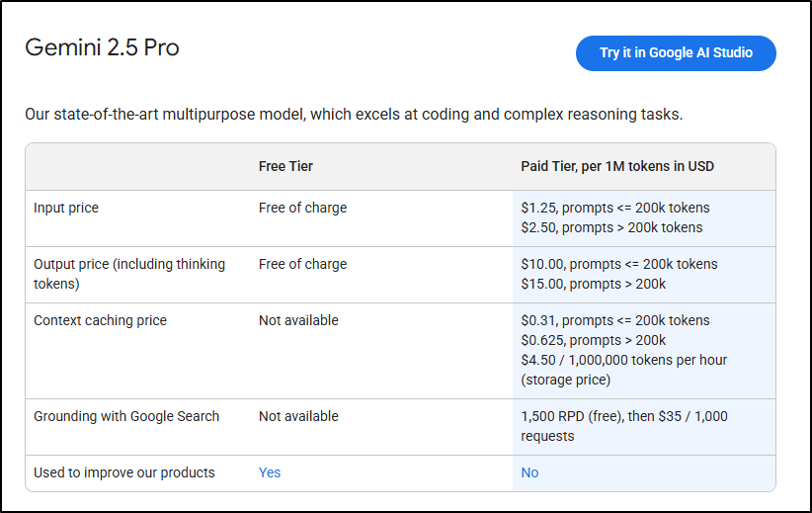Viewport: 812px width, 513px height.
Task: Click the $15.00, prompts > 200k value
Action: click(x=594, y=284)
